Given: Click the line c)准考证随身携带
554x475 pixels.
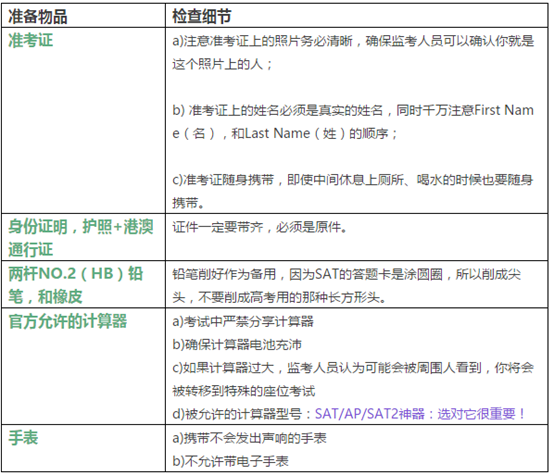Looking at the screenshot, I should coord(223,180).
